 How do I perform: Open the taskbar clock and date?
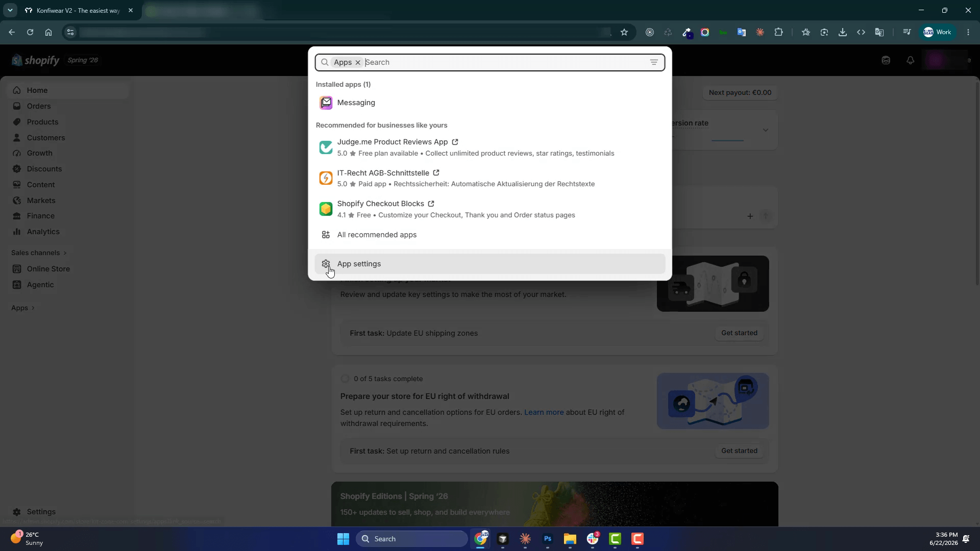(x=943, y=539)
